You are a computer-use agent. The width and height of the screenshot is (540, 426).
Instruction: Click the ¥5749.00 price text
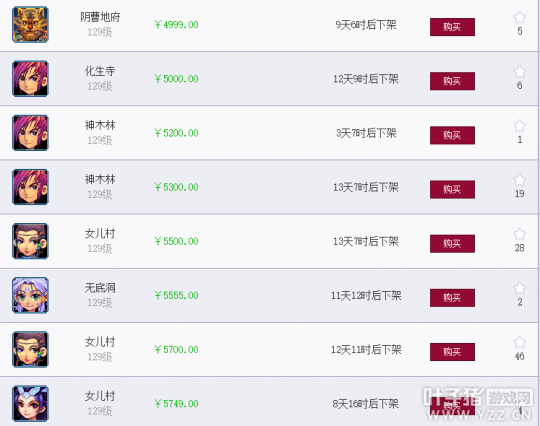pos(176,404)
